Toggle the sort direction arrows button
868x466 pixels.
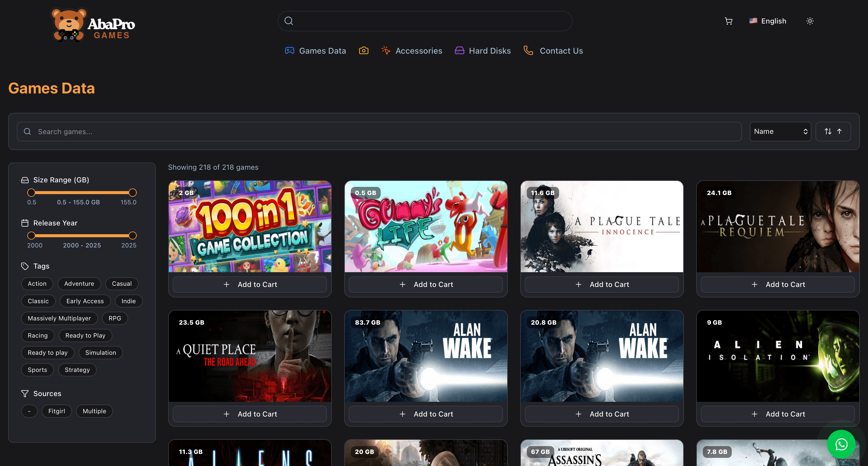833,131
